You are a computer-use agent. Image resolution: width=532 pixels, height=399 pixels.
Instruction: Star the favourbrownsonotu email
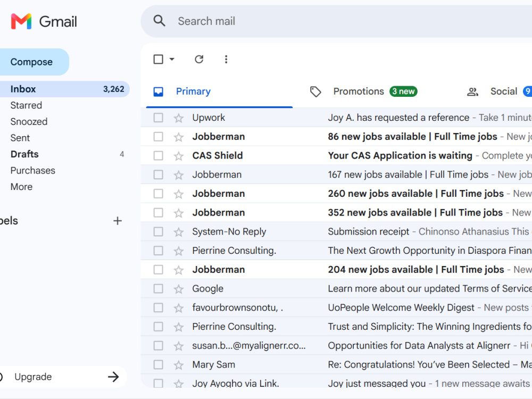pos(178,308)
